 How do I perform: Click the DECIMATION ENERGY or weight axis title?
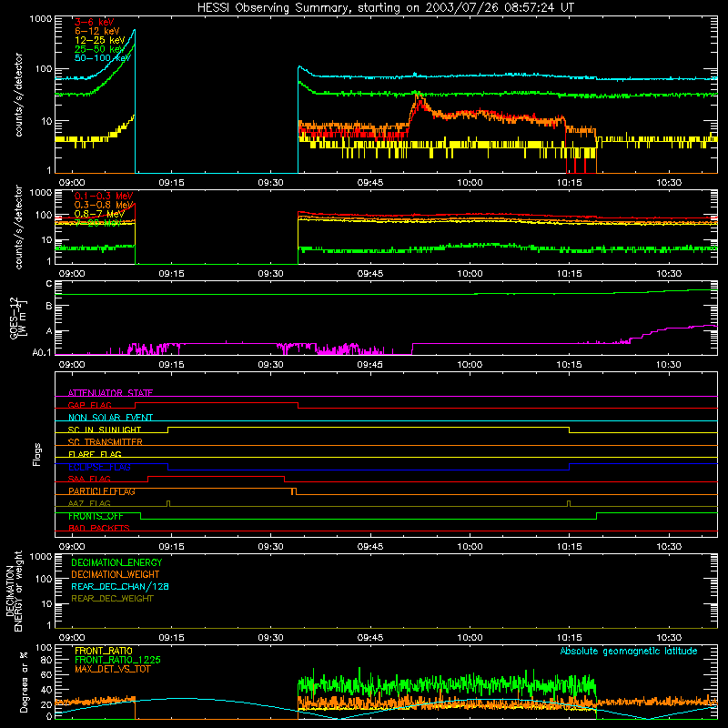point(14,591)
